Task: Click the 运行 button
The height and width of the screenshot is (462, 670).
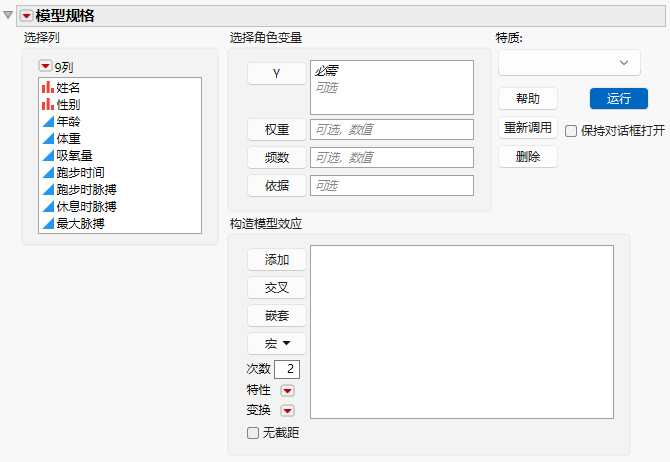Action: [619, 99]
